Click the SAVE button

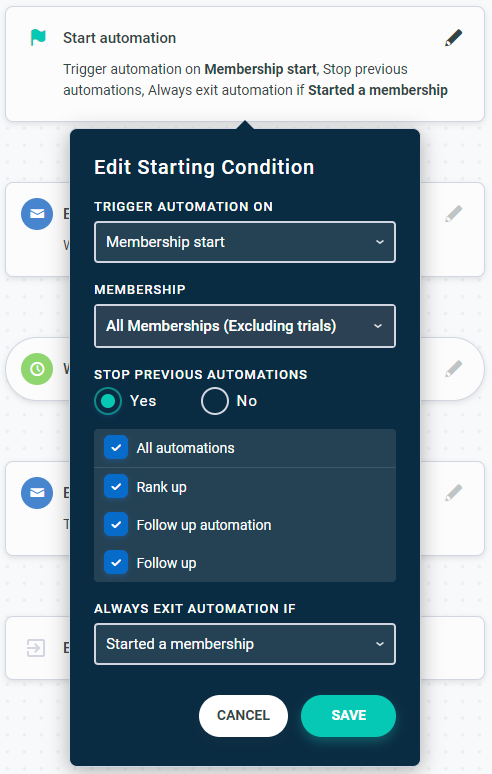[x=348, y=715]
